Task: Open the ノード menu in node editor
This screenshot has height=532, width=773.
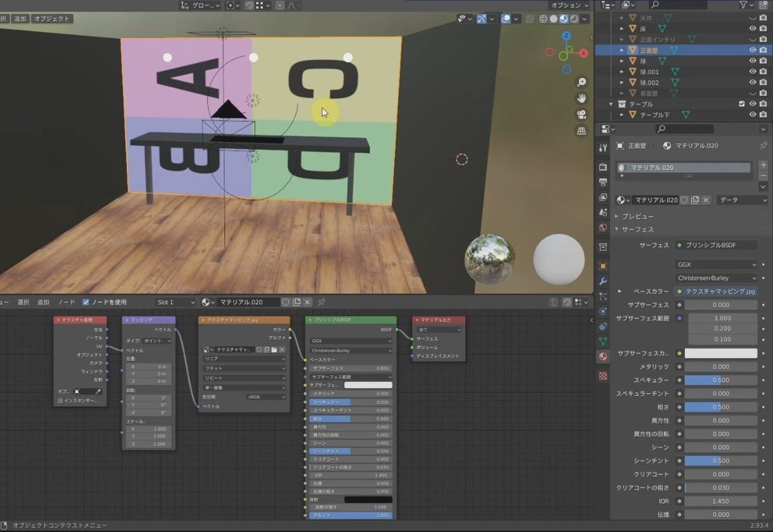Action: coord(66,302)
